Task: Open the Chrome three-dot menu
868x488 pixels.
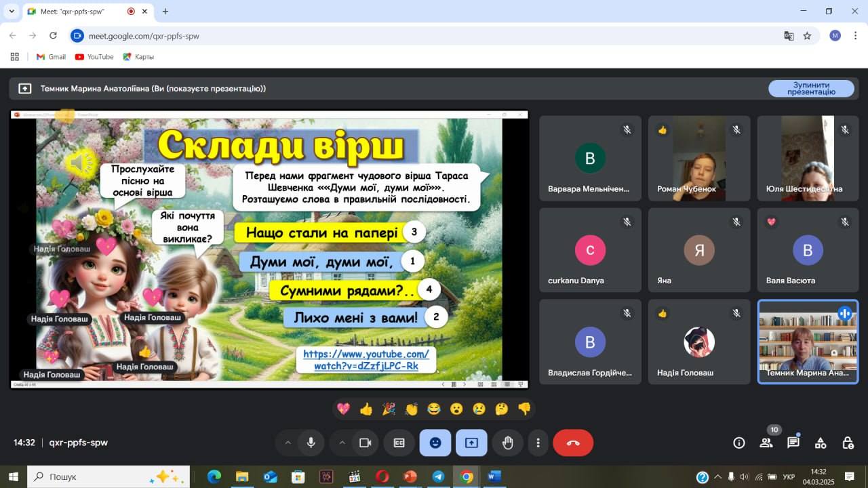Action: click(x=855, y=36)
